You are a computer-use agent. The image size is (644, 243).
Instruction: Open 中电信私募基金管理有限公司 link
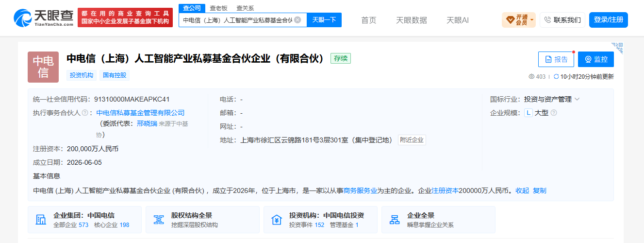coord(141,113)
